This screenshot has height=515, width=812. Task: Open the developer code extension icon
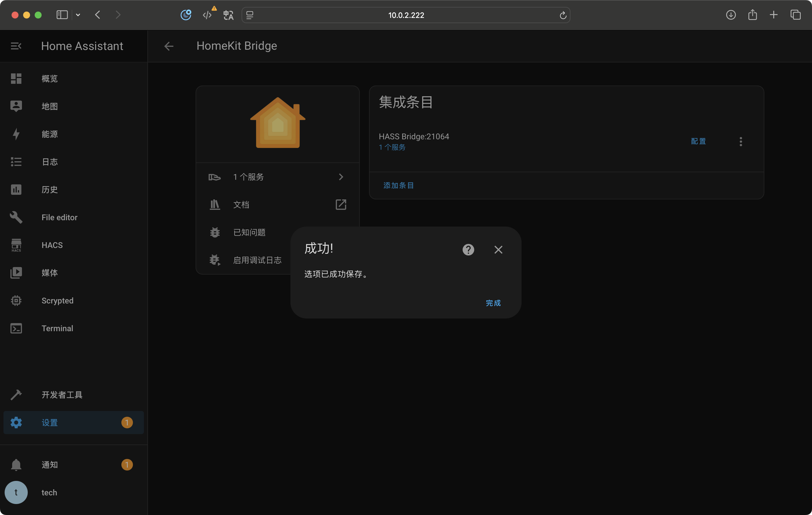[x=207, y=15]
